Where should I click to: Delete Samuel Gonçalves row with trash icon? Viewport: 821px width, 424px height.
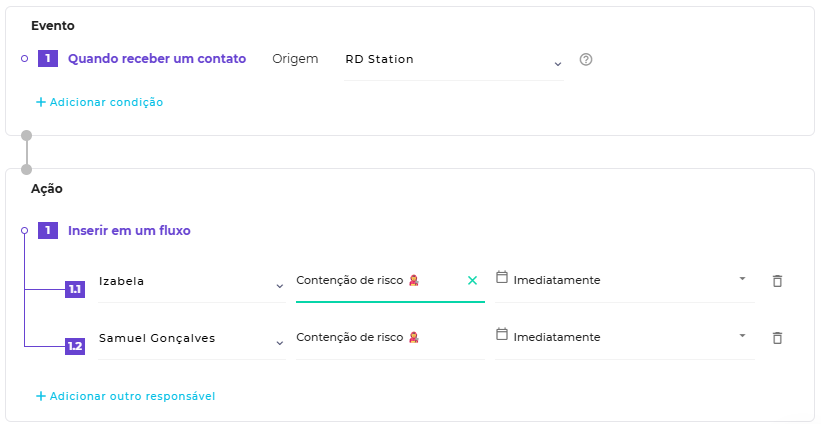[x=777, y=338]
